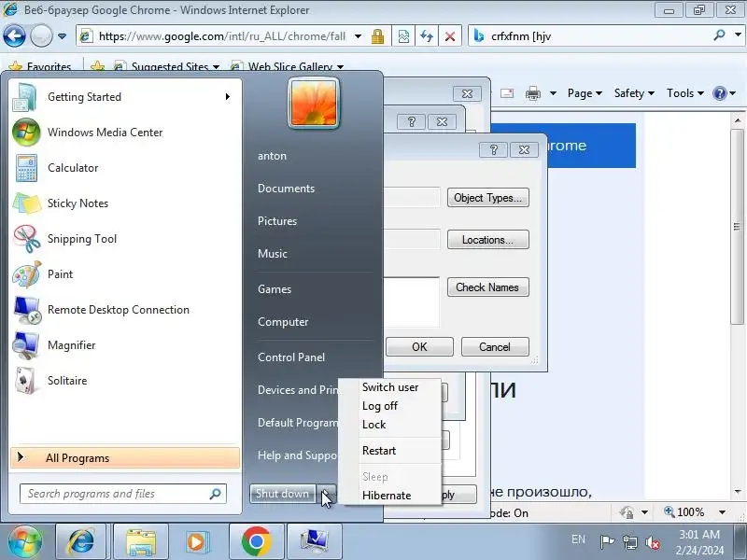Image resolution: width=747 pixels, height=560 pixels.
Task: Open the Tools menu
Action: tap(685, 93)
